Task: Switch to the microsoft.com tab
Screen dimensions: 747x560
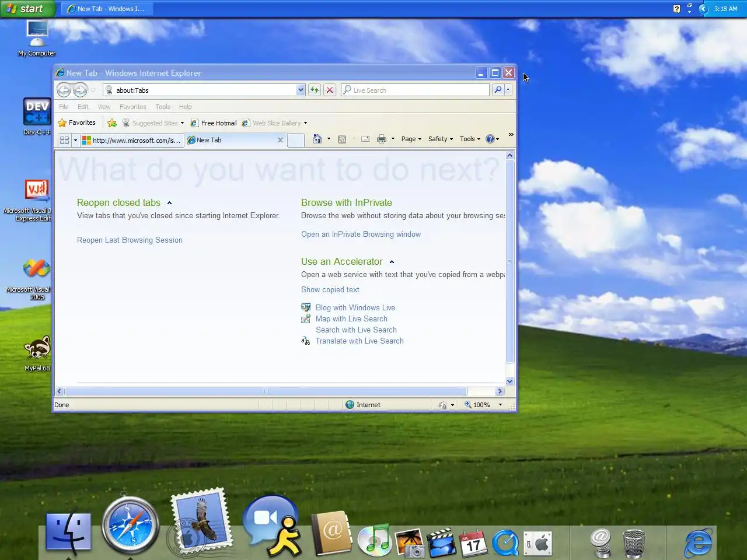Action: (132, 140)
